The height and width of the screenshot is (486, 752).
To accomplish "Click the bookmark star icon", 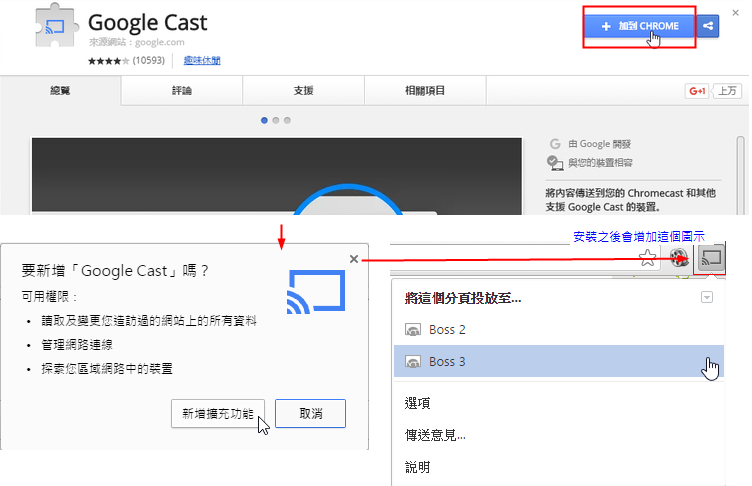I will (x=647, y=258).
